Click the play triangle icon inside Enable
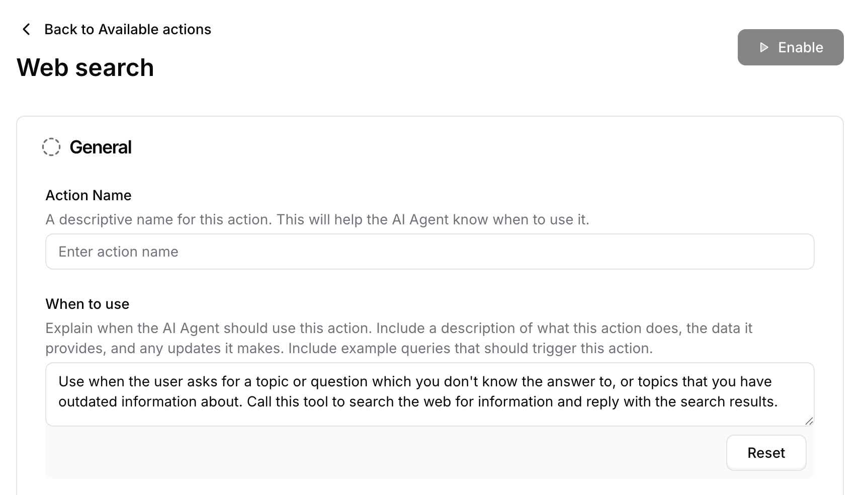The image size is (868, 495). (764, 47)
